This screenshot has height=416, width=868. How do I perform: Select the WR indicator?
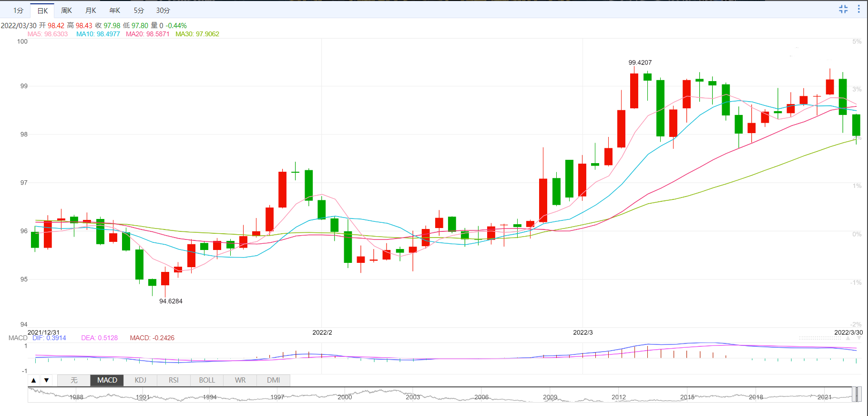pyautogui.click(x=240, y=380)
